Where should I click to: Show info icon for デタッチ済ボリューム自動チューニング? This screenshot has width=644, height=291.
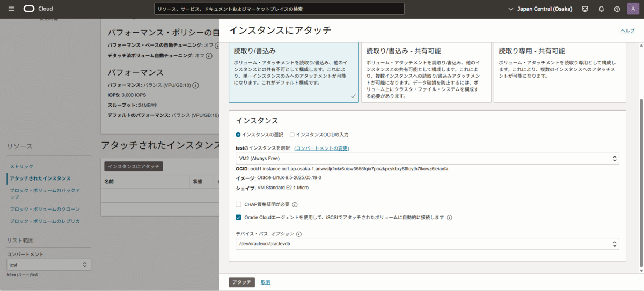click(x=209, y=55)
